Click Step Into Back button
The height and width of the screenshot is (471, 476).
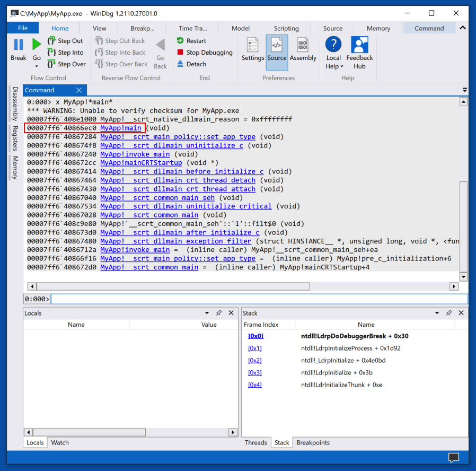pyautogui.click(x=120, y=53)
